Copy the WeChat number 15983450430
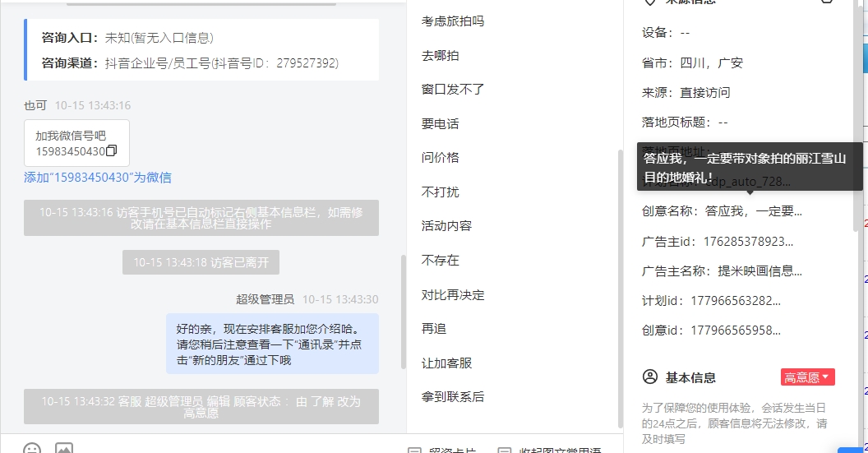 pyautogui.click(x=111, y=150)
